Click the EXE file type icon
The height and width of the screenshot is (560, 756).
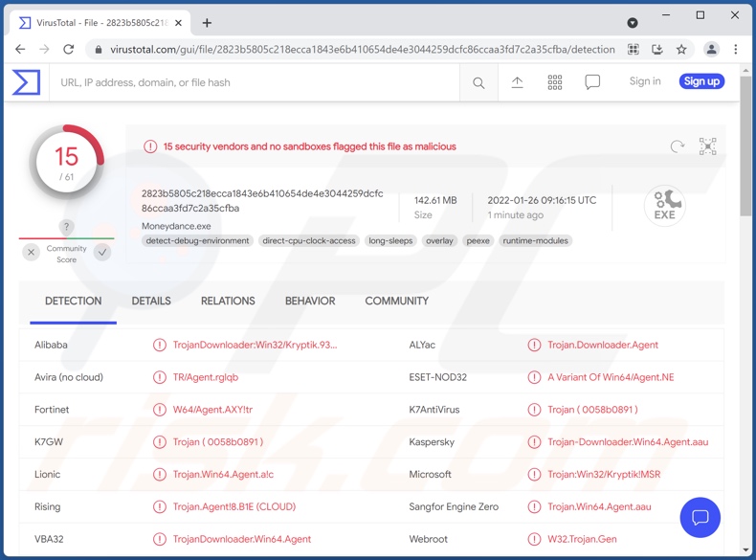click(664, 206)
